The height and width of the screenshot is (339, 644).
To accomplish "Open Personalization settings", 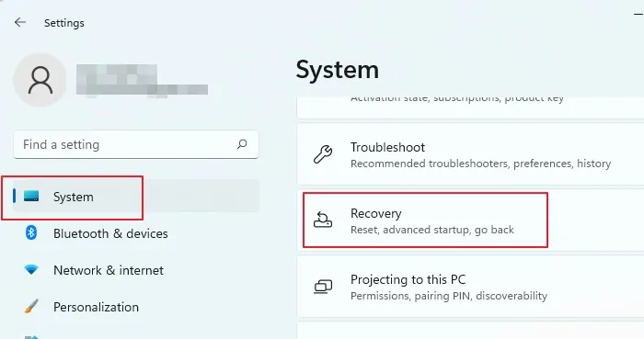I will coord(96,307).
